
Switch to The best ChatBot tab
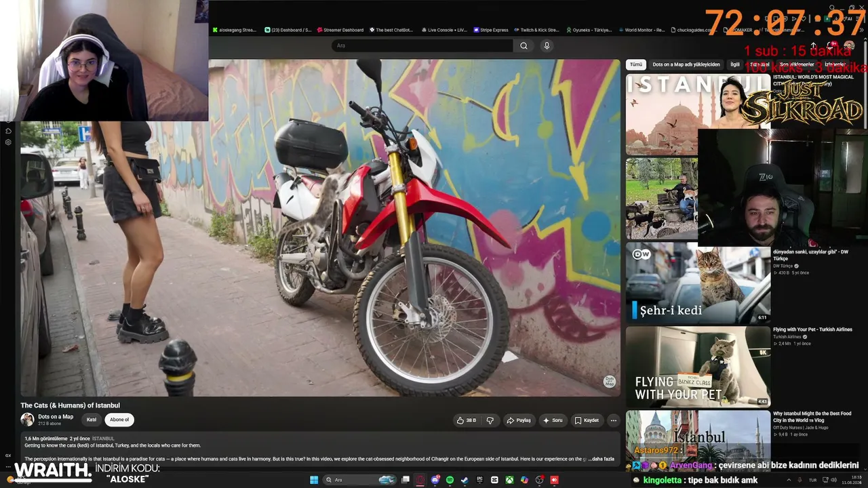coord(391,30)
